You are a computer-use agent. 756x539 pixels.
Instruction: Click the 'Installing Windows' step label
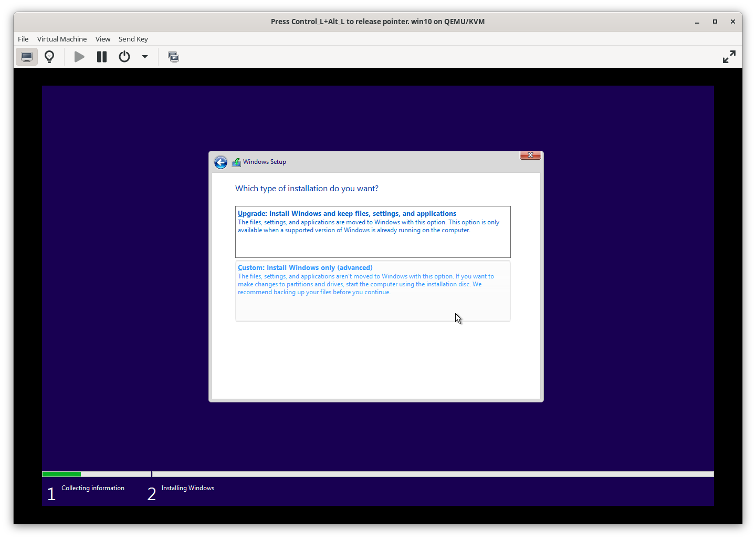(187, 488)
